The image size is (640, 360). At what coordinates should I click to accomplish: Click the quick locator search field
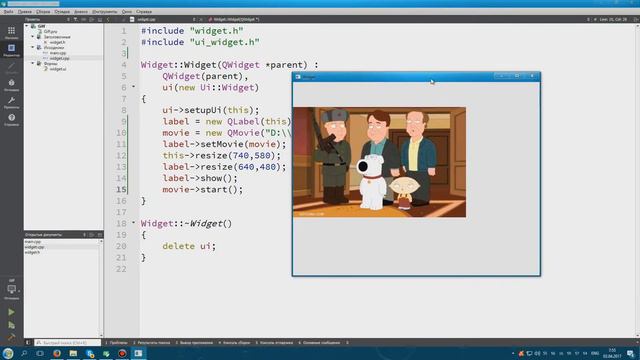tap(67, 343)
